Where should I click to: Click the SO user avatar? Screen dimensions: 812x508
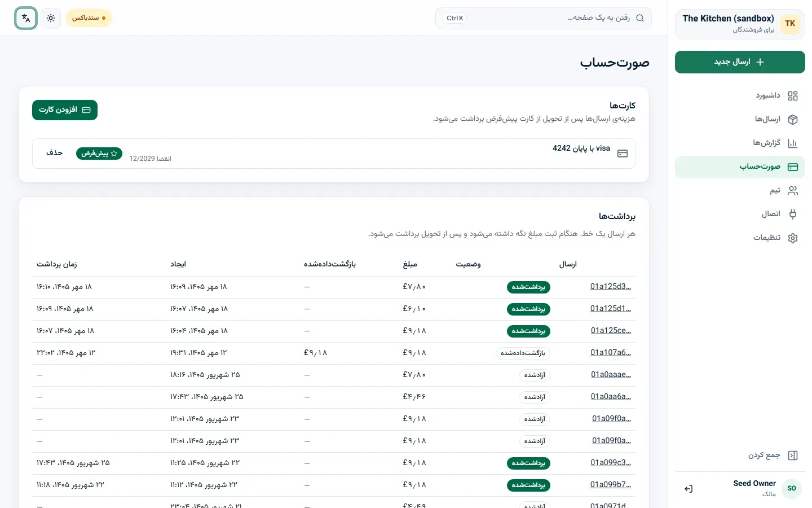click(x=792, y=488)
